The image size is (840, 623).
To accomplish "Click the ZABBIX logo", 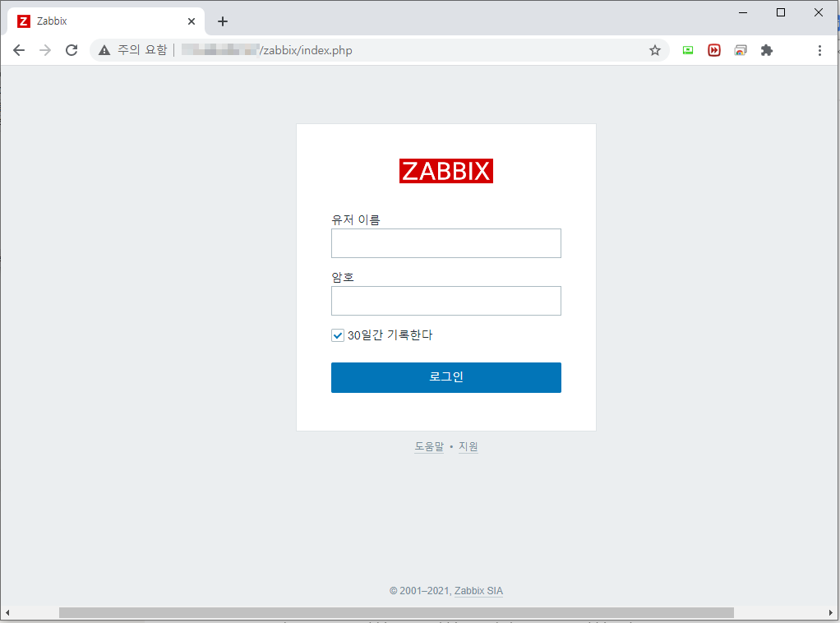I will (x=446, y=171).
